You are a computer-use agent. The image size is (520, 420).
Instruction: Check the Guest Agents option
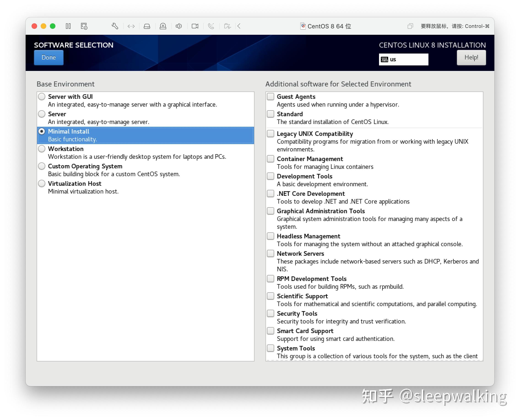click(x=270, y=97)
